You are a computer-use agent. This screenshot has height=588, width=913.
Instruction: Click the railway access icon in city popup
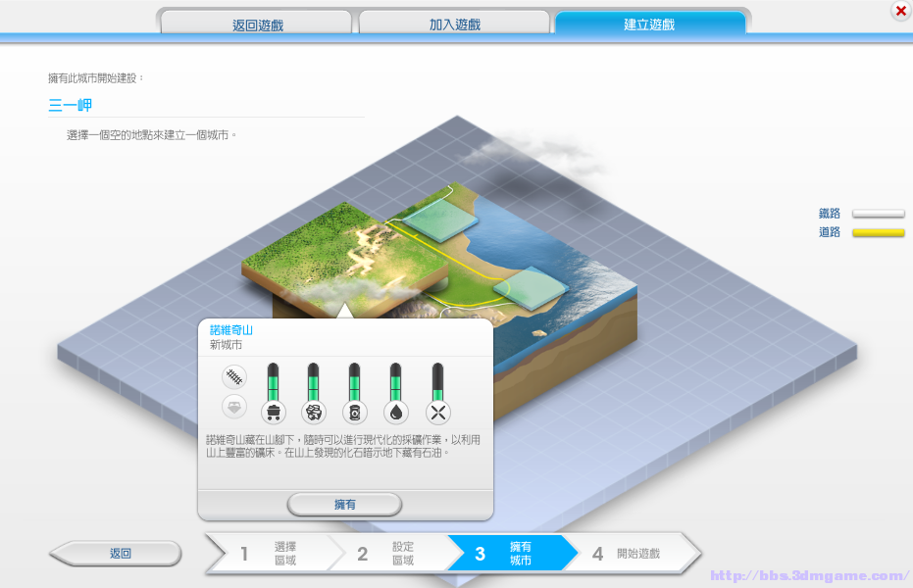[234, 377]
